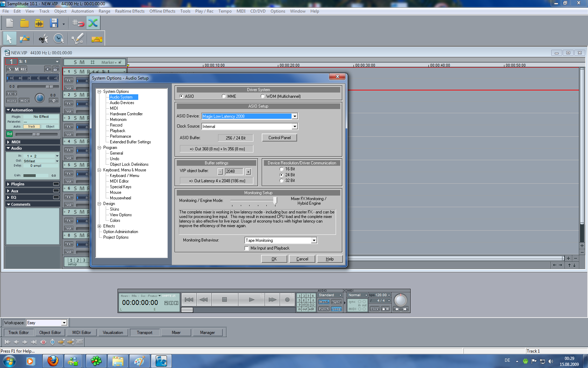Image resolution: width=588 pixels, height=368 pixels.
Task: Open Windows Start orb
Action: (9, 361)
